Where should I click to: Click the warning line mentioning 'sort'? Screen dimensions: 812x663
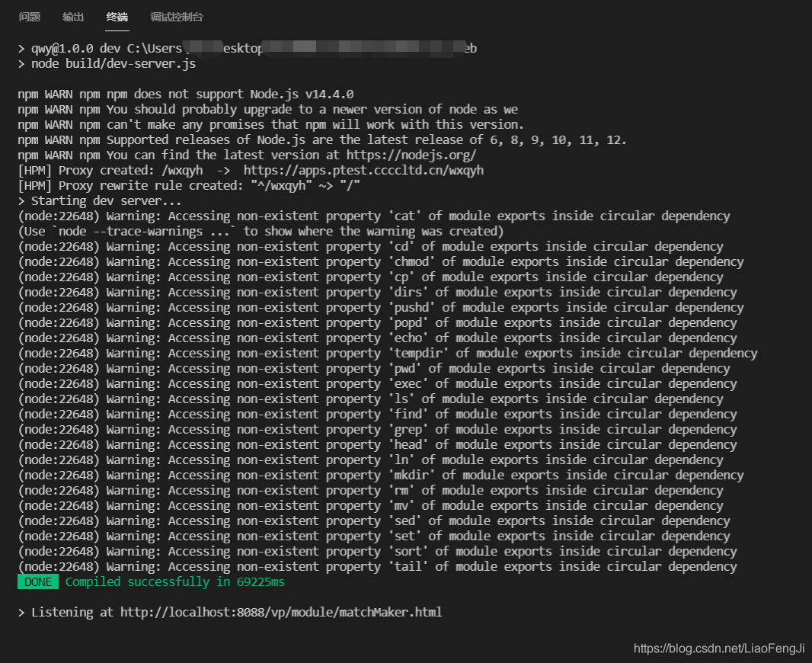click(x=378, y=551)
